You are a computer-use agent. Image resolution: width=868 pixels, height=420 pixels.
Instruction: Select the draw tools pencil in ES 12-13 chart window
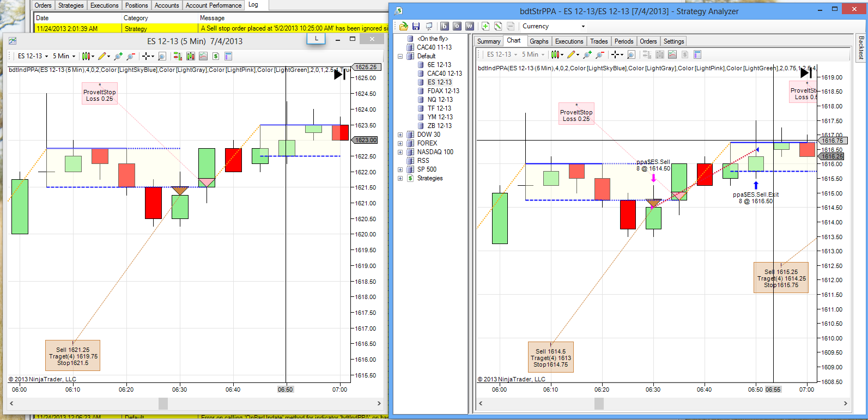103,56
